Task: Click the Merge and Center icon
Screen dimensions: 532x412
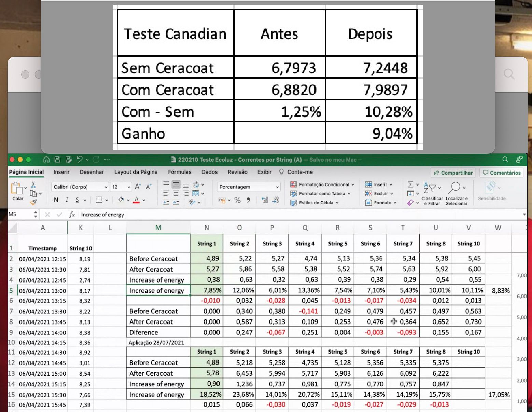Action: pyautogui.click(x=196, y=193)
